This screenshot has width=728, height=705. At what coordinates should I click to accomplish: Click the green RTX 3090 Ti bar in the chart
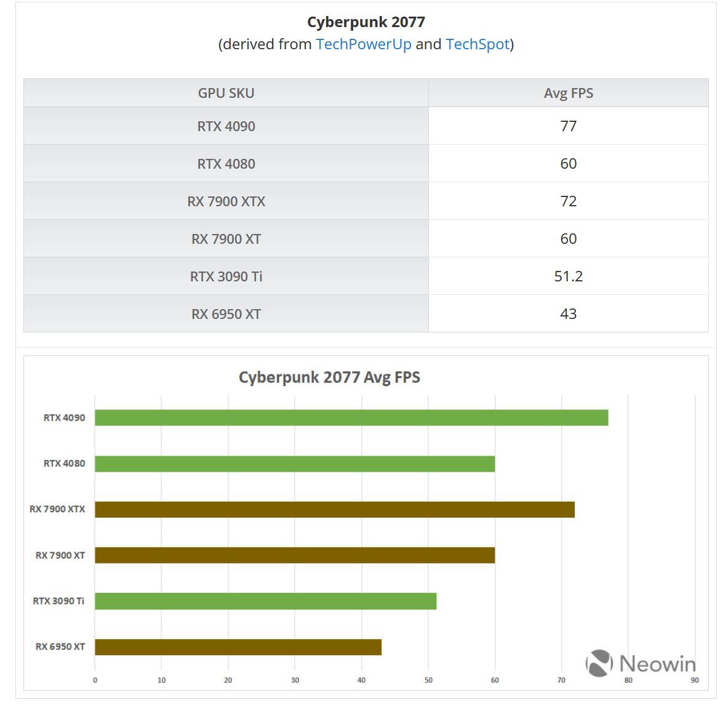point(266,601)
